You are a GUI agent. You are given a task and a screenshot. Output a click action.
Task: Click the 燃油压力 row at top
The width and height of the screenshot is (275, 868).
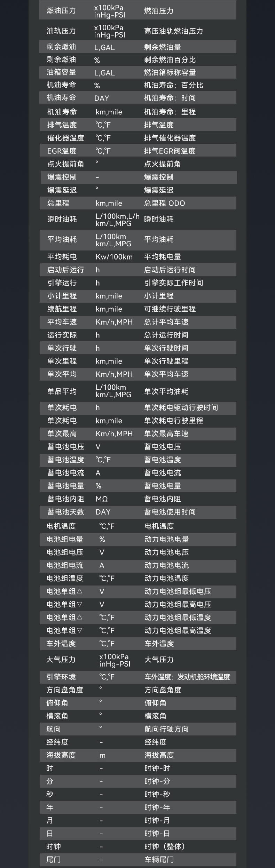click(138, 11)
